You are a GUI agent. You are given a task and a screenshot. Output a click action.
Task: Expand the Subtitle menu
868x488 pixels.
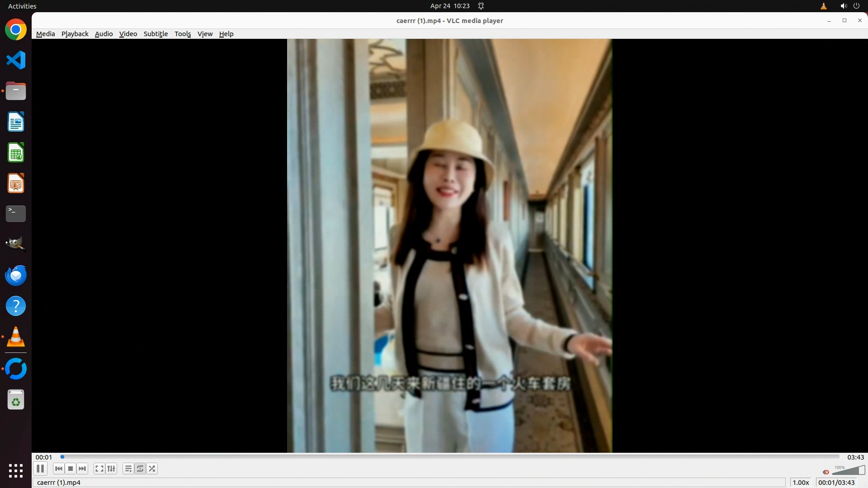click(156, 34)
